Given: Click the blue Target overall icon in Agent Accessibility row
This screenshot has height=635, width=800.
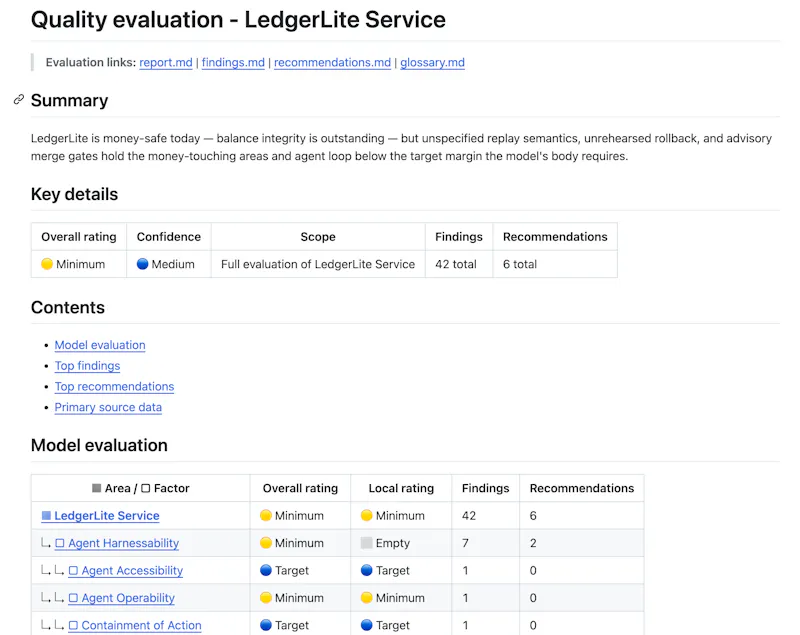Looking at the screenshot, I should pos(265,570).
